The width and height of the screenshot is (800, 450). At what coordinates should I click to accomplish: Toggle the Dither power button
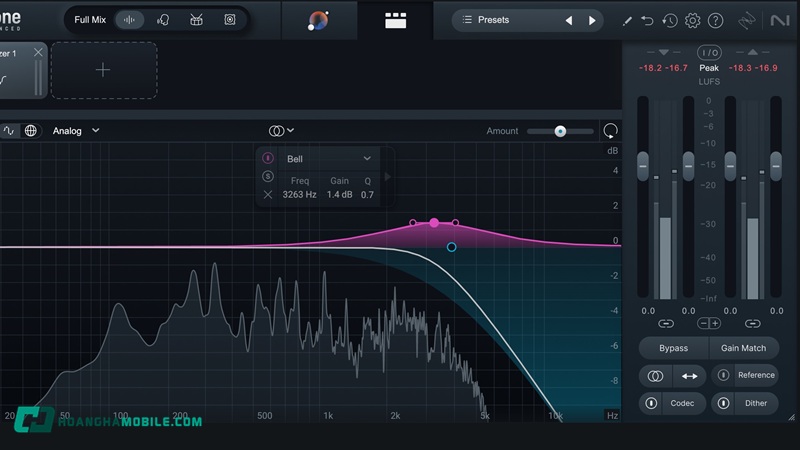tap(723, 403)
